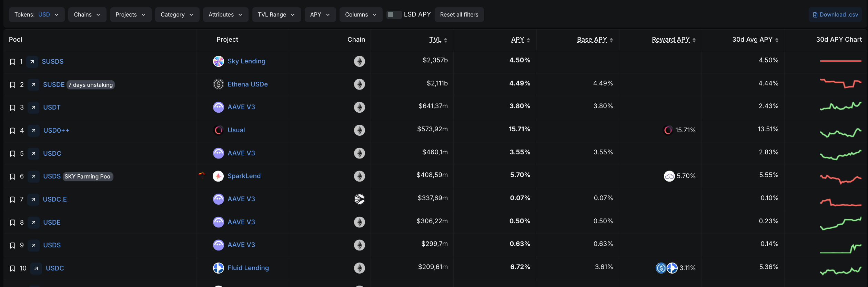Click the $2,357b TVL value
This screenshot has width=868, height=287.
click(x=435, y=60)
